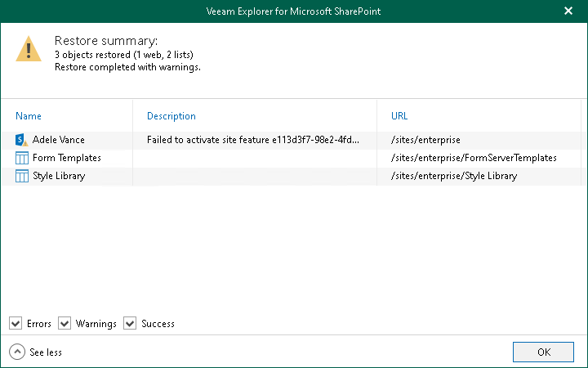Click the See less link text
The height and width of the screenshot is (368, 588).
(46, 352)
